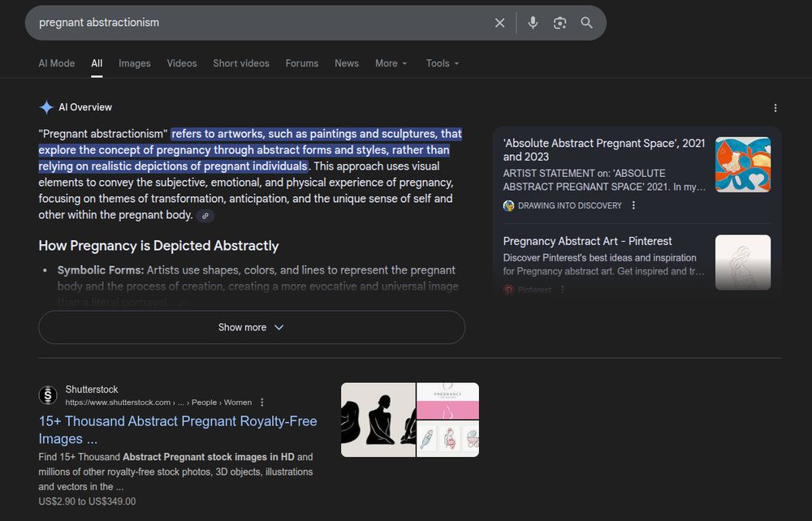Select the All results tab

point(97,63)
